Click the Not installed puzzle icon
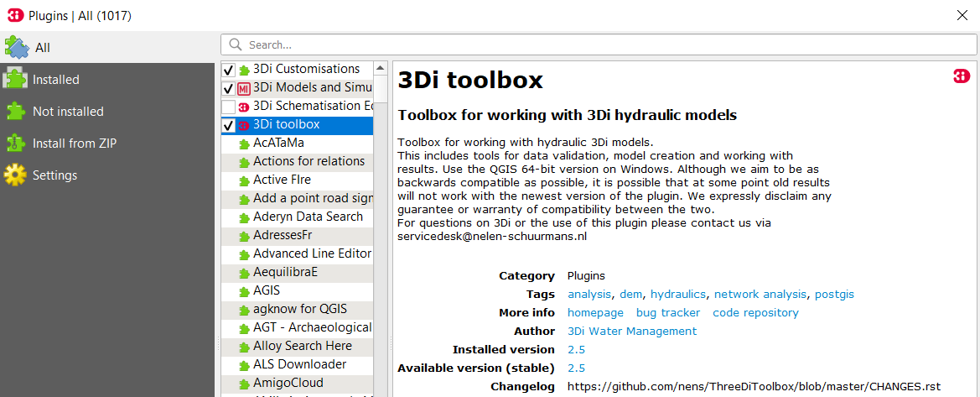This screenshot has height=397, width=980. pyautogui.click(x=15, y=112)
